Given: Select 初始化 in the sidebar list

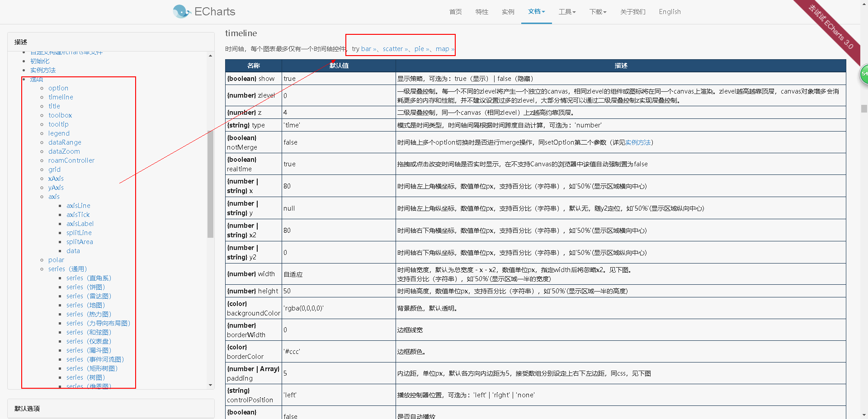Looking at the screenshot, I should tap(40, 61).
